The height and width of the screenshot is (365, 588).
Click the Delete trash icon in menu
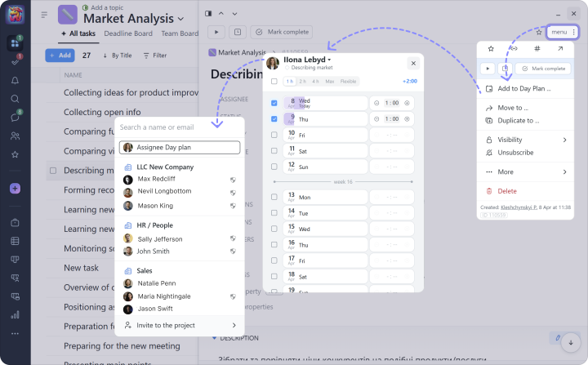pyautogui.click(x=489, y=191)
